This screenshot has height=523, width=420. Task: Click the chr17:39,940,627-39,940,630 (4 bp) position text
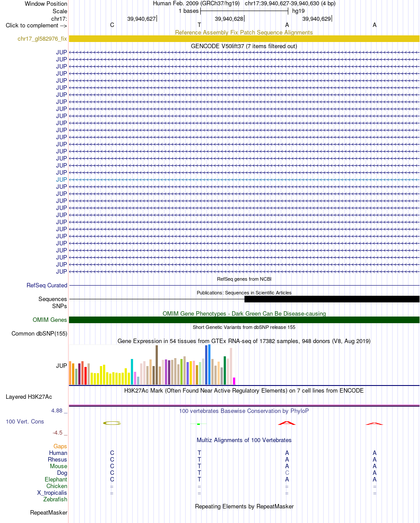pos(290,4)
